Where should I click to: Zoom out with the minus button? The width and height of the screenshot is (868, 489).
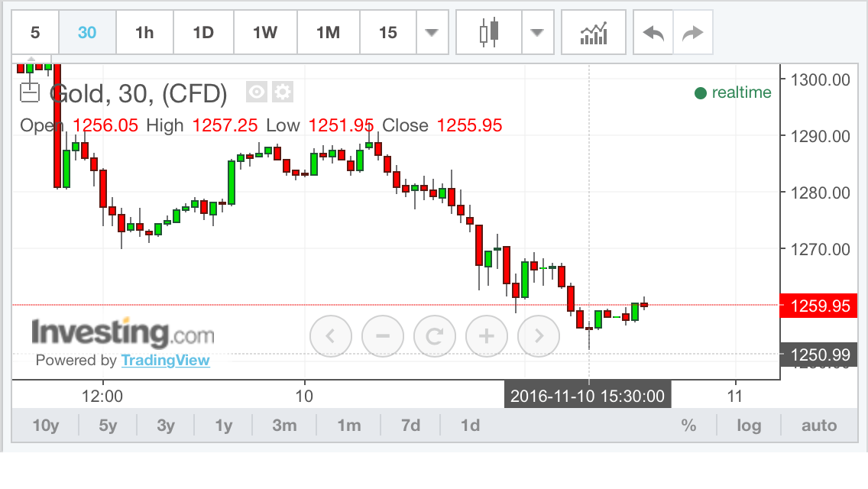[383, 335]
